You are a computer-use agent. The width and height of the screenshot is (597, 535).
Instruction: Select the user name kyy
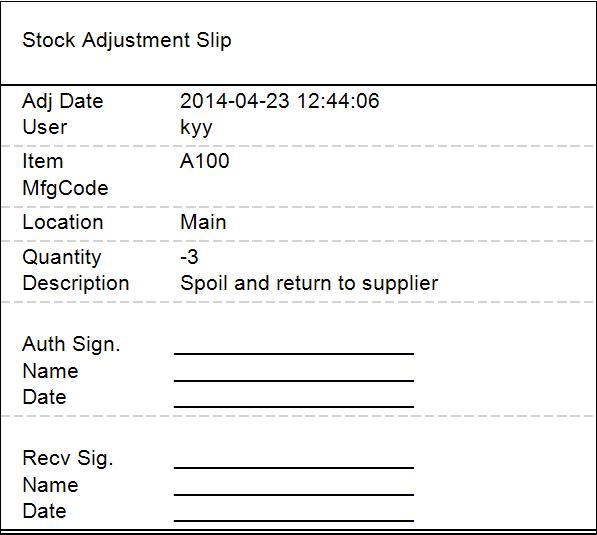click(x=196, y=128)
